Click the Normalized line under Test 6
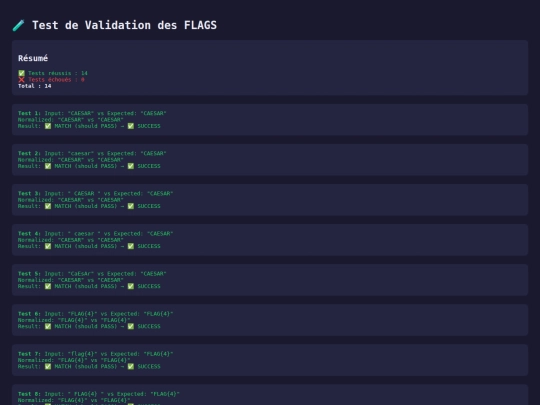The width and height of the screenshot is (540, 405). [74, 320]
